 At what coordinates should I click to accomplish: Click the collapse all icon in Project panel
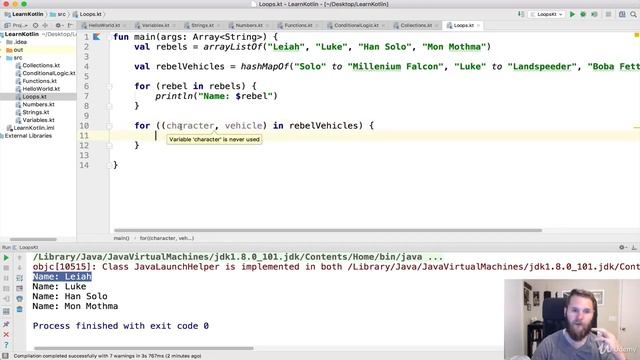point(45,25)
